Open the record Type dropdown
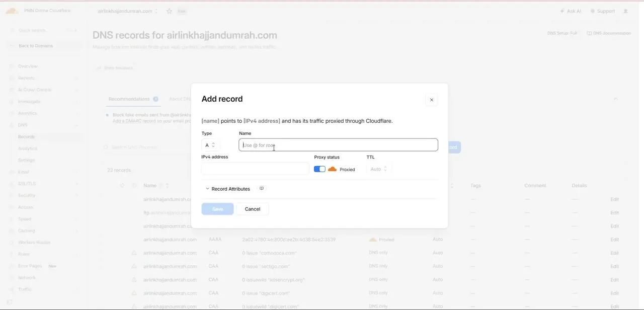Image resolution: width=644 pixels, height=310 pixels. [210, 145]
